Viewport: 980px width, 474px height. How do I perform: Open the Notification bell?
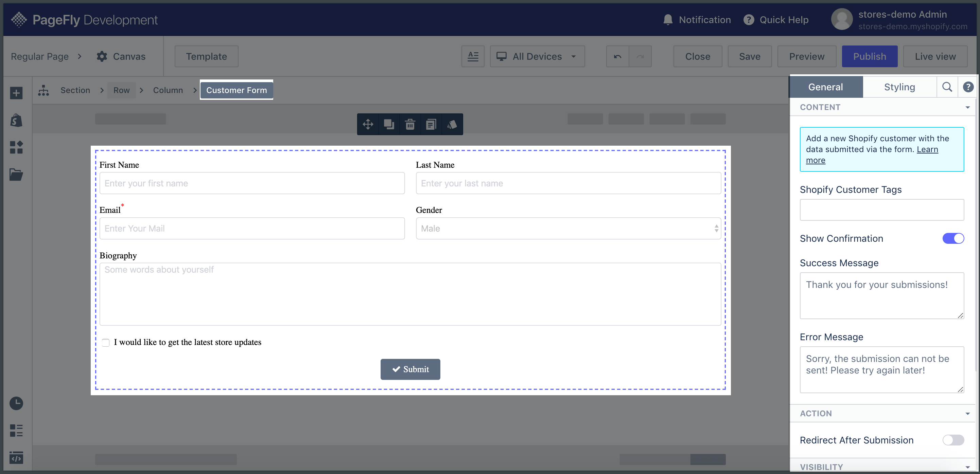click(x=697, y=20)
